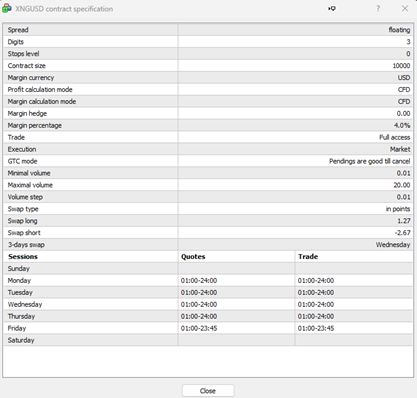The image size is (417, 398).
Task: Click the pin icon in the title bar
Action: click(x=332, y=9)
